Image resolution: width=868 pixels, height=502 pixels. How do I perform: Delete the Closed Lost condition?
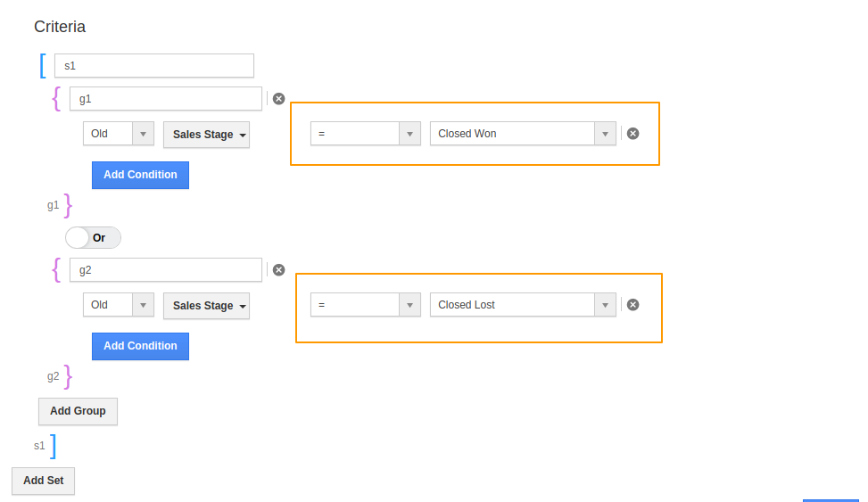[x=632, y=304]
